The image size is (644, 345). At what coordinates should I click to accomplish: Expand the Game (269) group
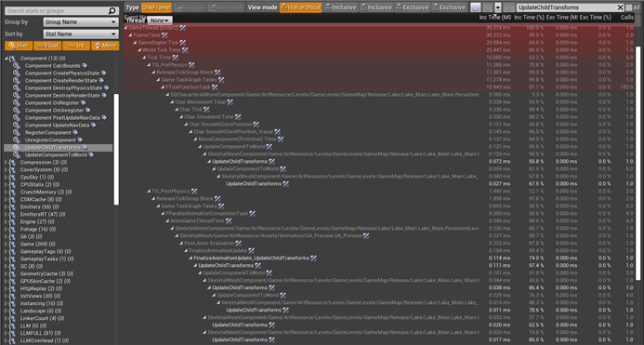[x=7, y=244]
